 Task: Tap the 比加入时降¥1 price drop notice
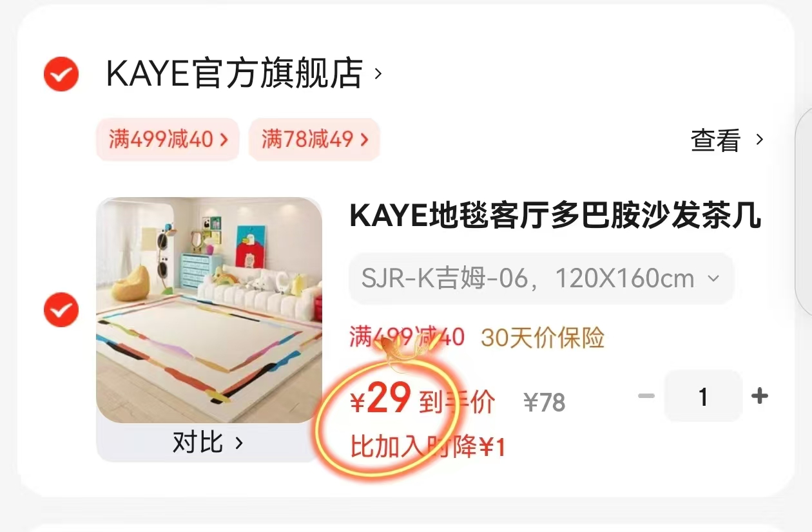[x=427, y=446]
